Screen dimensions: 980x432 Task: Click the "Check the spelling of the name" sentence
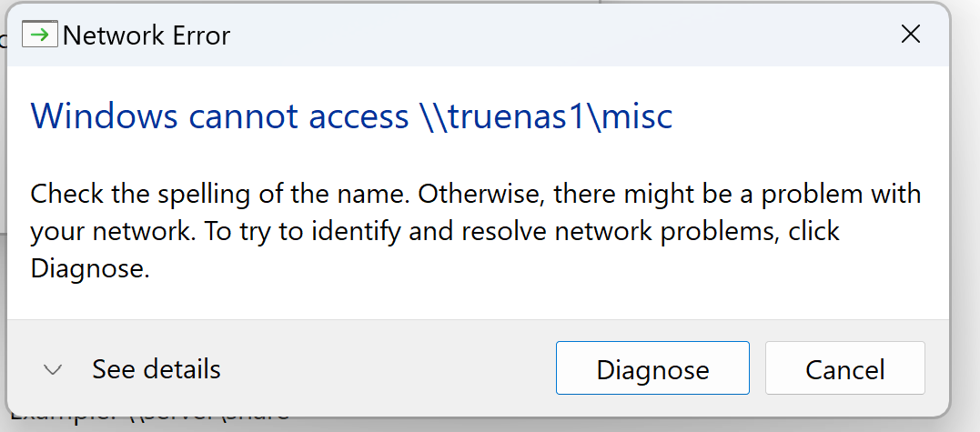[219, 194]
